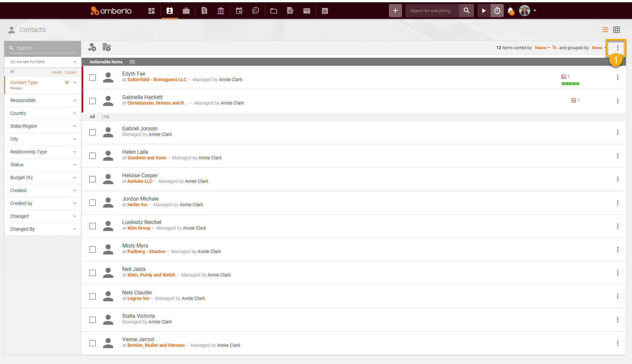Open the user avatar menu

coord(528,11)
